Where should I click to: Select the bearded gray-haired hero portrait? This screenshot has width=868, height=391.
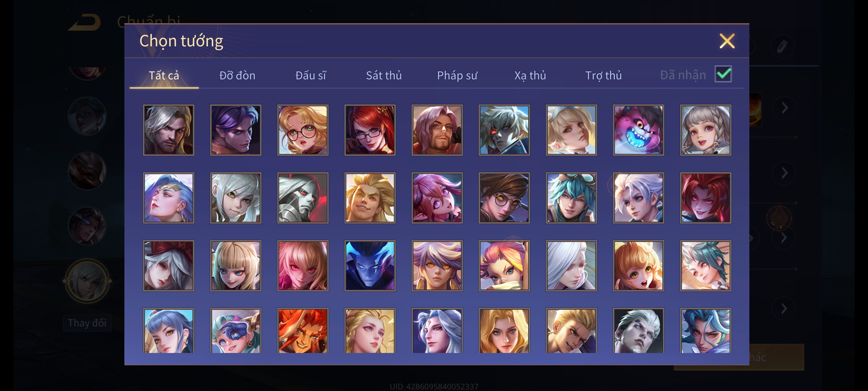(169, 130)
